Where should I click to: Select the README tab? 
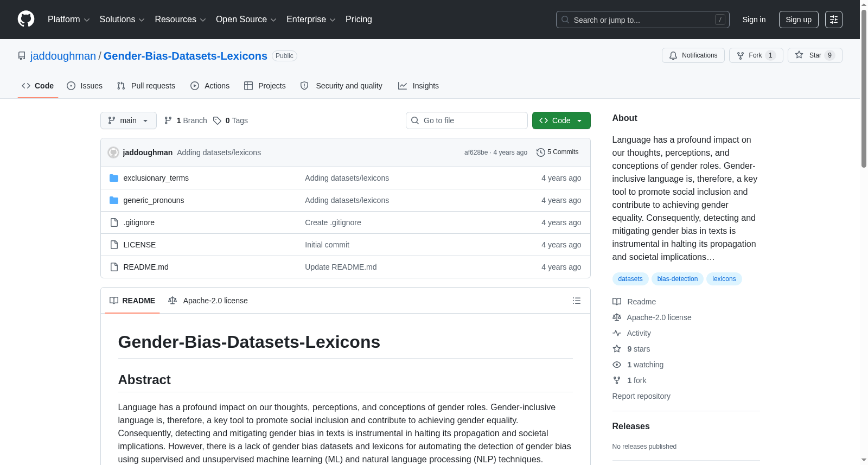pos(132,301)
